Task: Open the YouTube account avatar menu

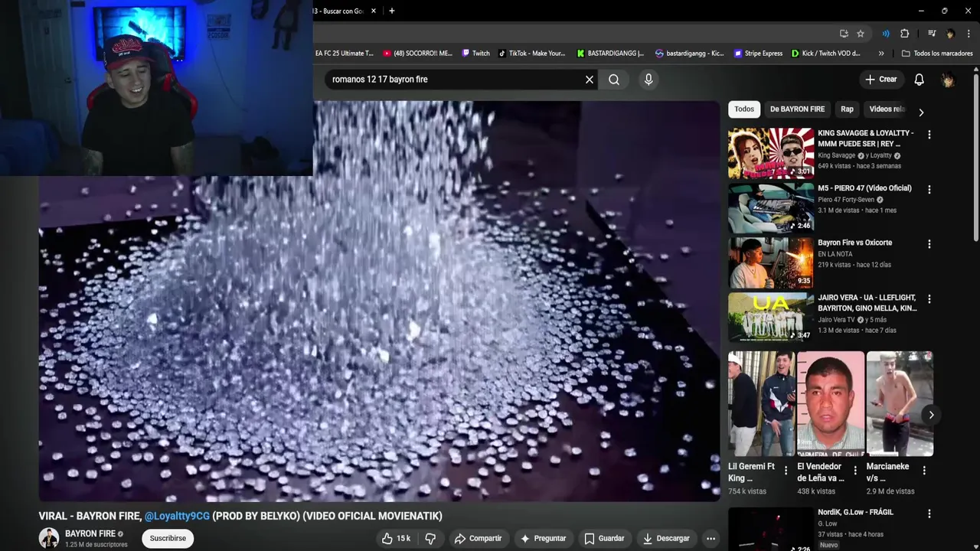Action: pos(948,80)
